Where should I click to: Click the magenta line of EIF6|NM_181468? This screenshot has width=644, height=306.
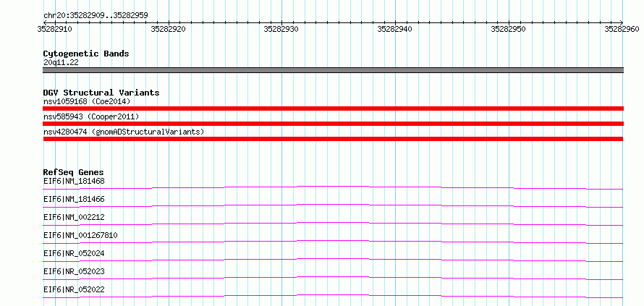pos(333,187)
